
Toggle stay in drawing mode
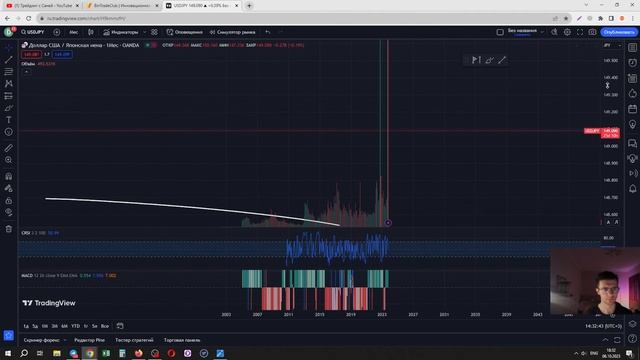[x=9, y=188]
